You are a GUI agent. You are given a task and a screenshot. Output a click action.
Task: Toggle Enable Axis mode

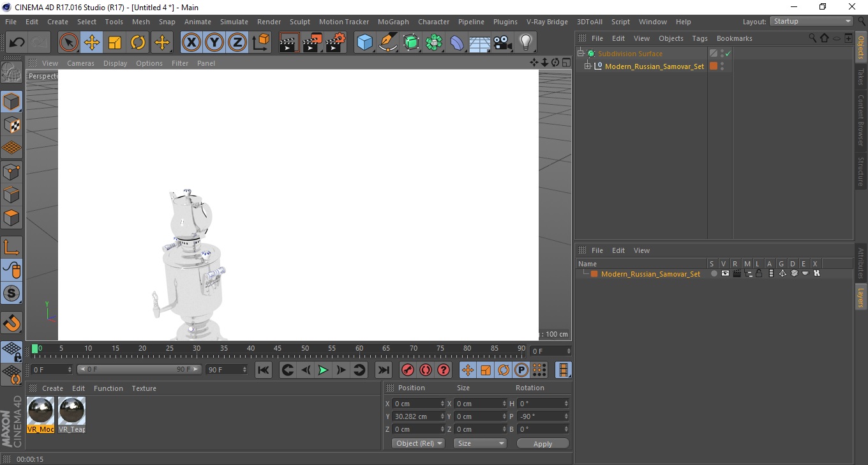(11, 247)
